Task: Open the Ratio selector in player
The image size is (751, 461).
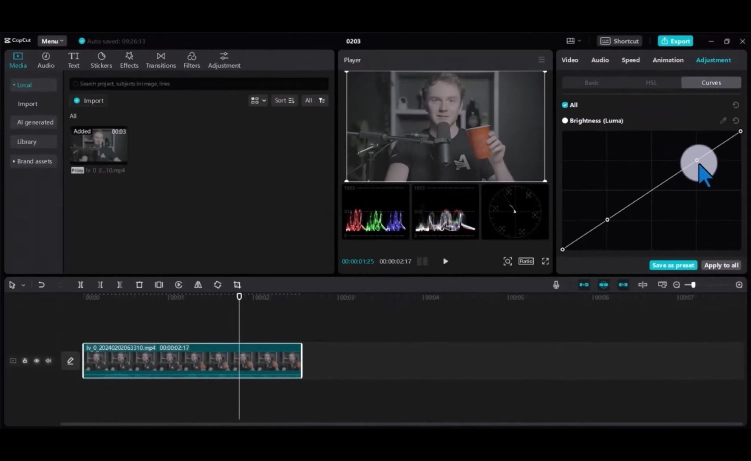Action: [x=525, y=261]
